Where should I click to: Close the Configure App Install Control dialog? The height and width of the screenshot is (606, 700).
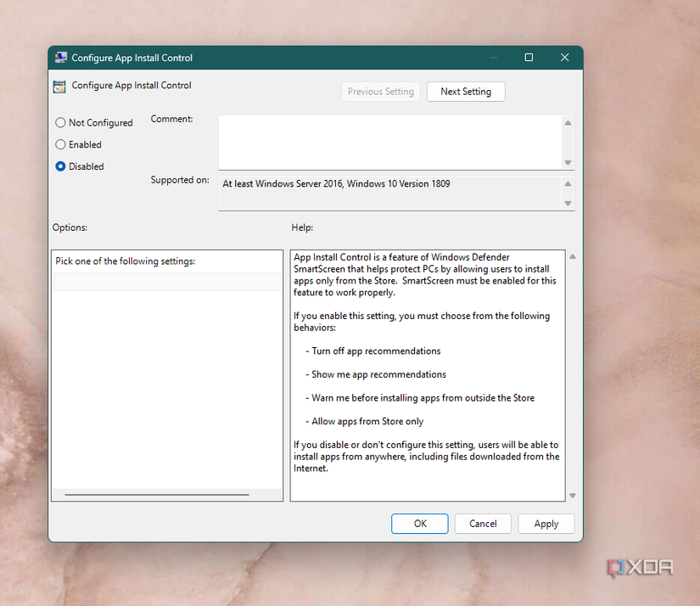564,58
